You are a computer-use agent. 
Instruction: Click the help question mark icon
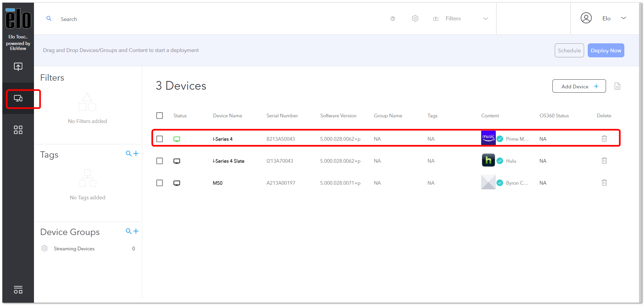(x=393, y=19)
